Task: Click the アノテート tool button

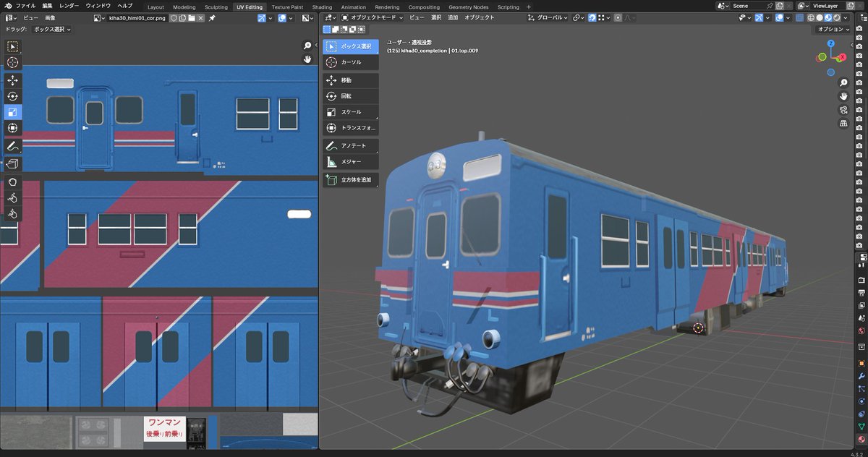Action: (351, 145)
